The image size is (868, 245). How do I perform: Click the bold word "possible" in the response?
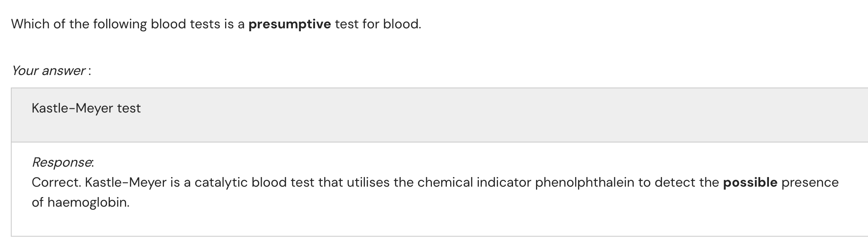pos(750,182)
